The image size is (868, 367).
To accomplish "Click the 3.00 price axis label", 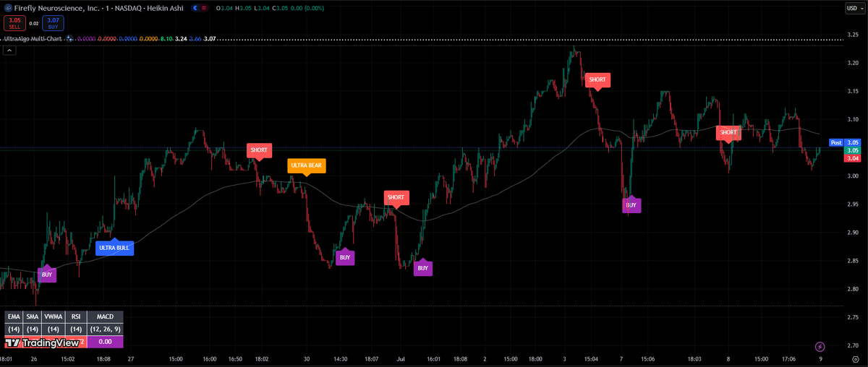I will pos(854,176).
